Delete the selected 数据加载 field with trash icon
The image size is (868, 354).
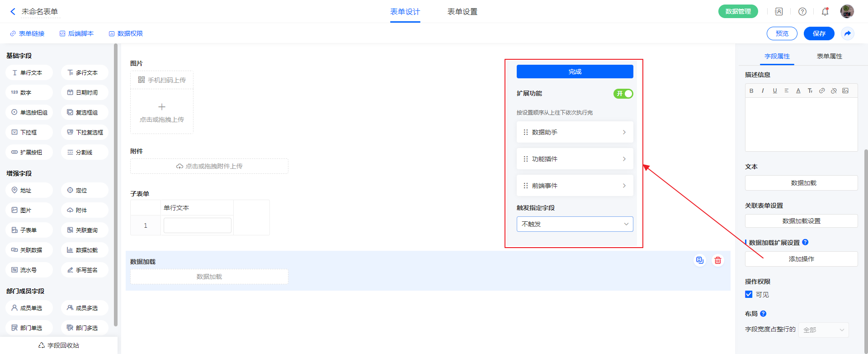coord(717,260)
